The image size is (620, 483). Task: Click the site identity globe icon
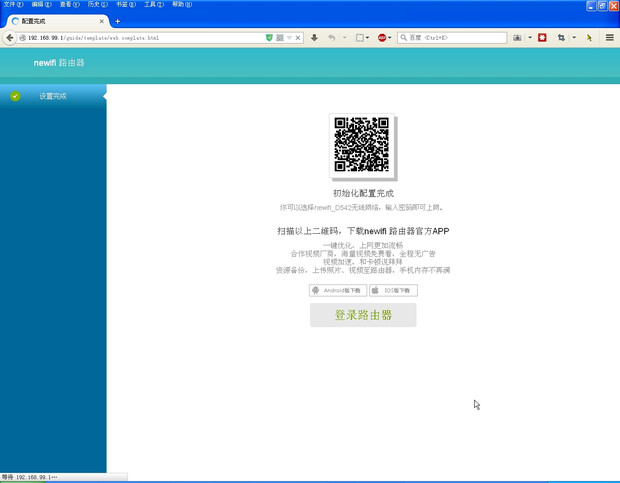(x=23, y=38)
